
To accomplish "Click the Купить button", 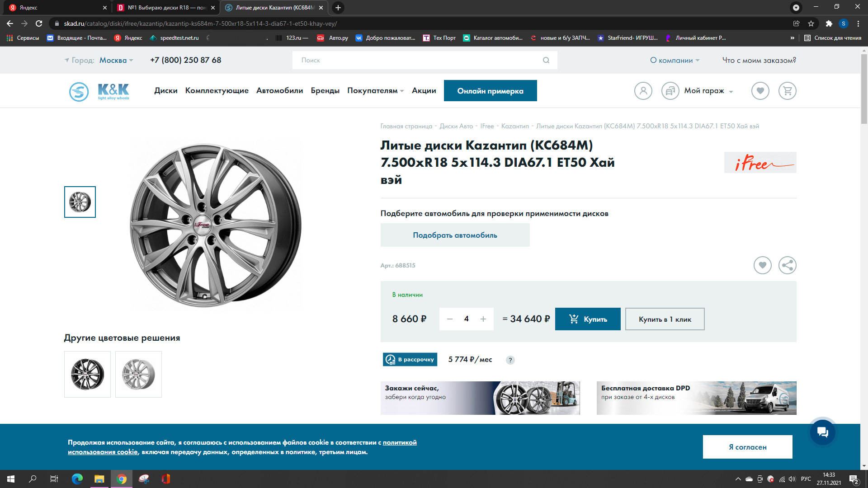I will click(587, 319).
